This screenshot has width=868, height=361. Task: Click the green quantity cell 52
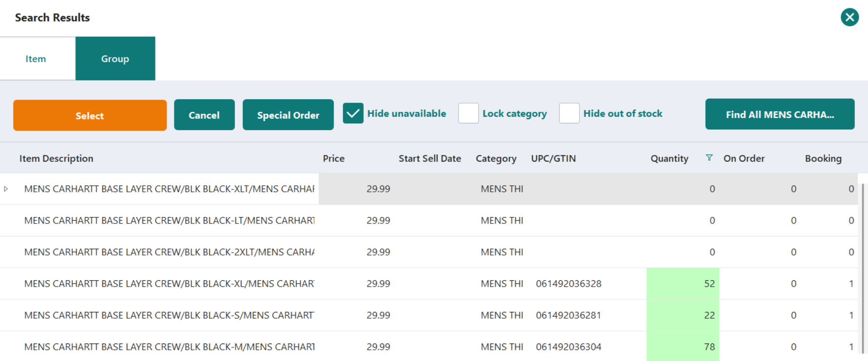click(683, 284)
